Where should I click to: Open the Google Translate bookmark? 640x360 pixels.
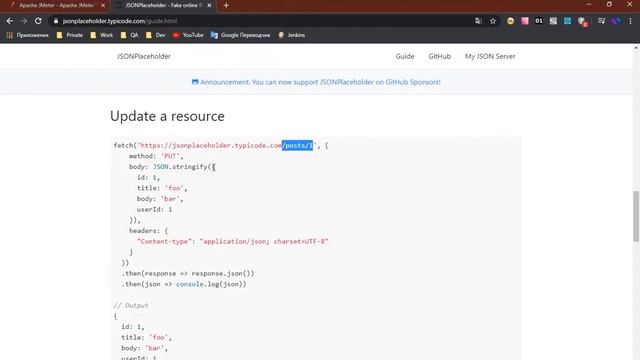(240, 35)
